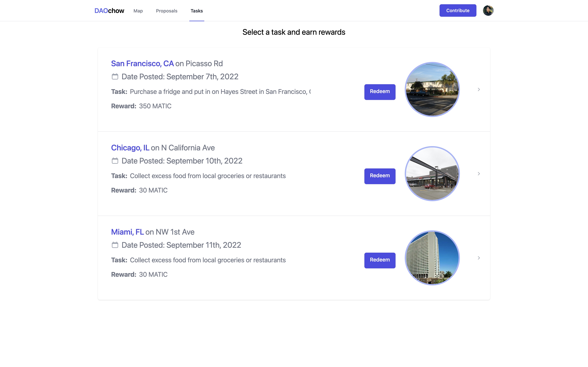This screenshot has width=588, height=367.
Task: Open the Miami, FL link
Action: pyautogui.click(x=127, y=232)
